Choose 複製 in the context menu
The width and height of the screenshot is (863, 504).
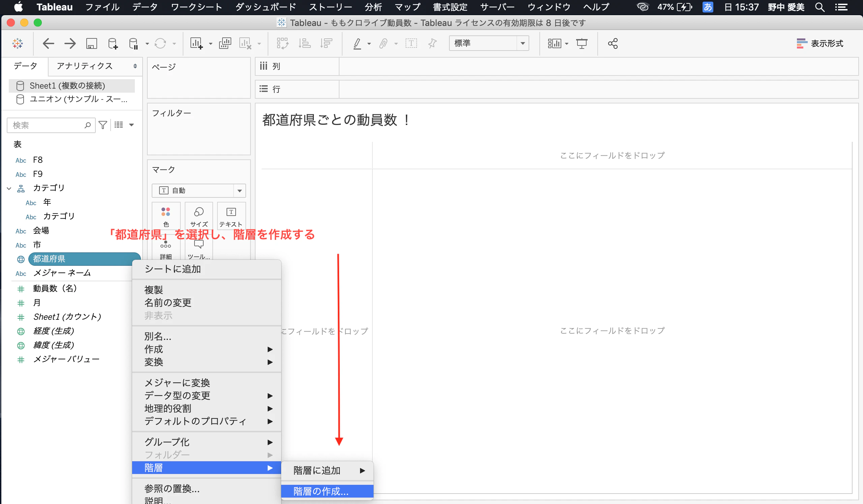pos(207,290)
